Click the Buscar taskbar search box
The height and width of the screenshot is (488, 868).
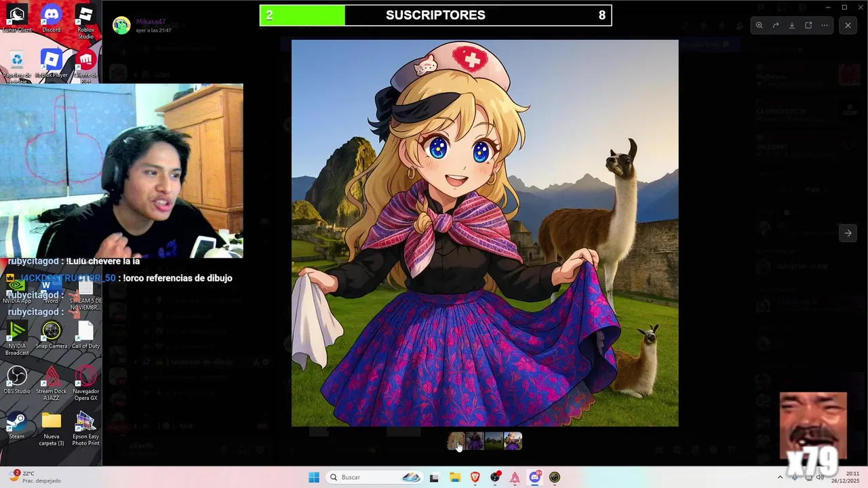coord(375,477)
